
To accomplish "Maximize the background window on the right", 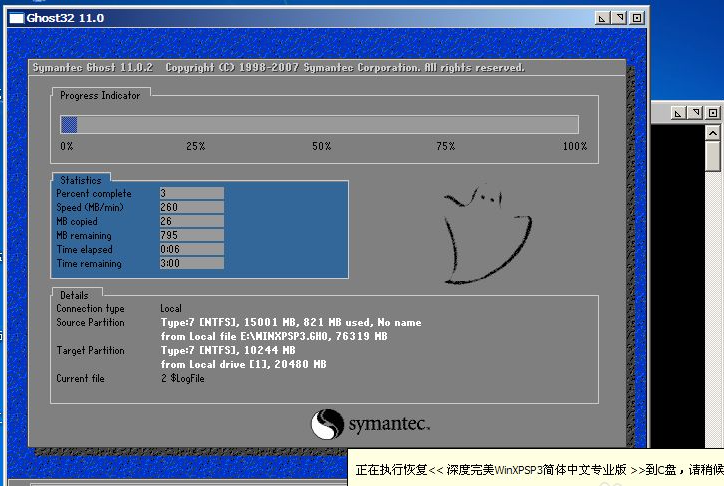I will (x=713, y=113).
